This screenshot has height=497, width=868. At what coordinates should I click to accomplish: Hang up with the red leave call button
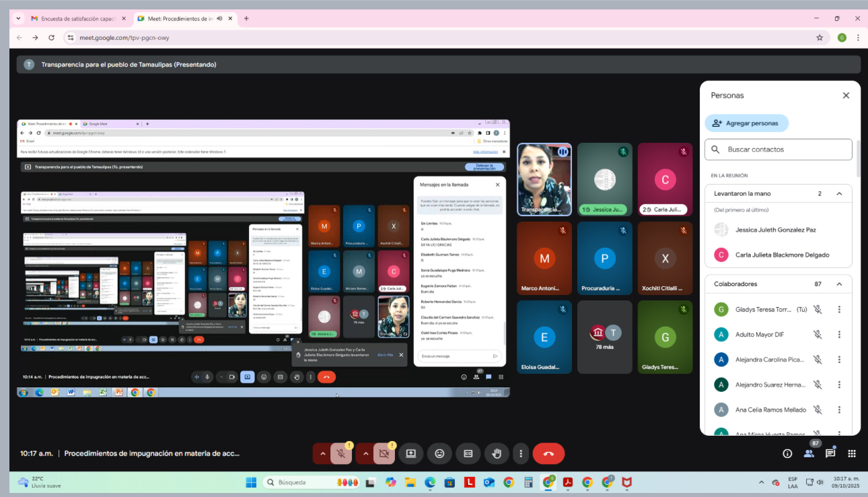548,454
